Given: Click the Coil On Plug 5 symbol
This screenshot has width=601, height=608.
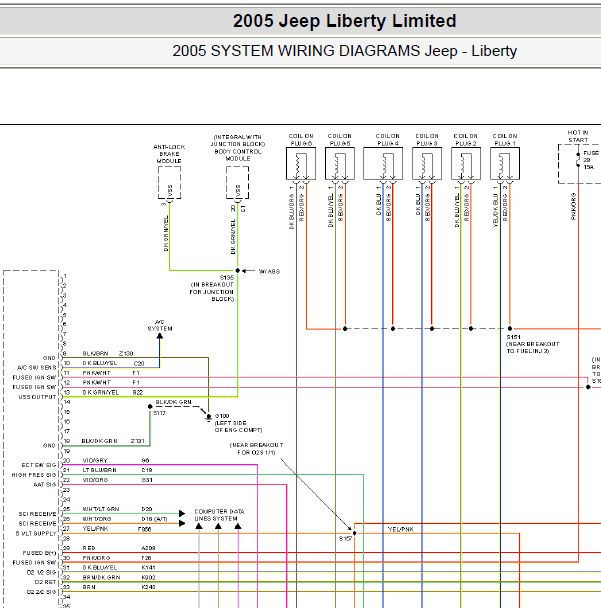Looking at the screenshot, I should pyautogui.click(x=340, y=164).
